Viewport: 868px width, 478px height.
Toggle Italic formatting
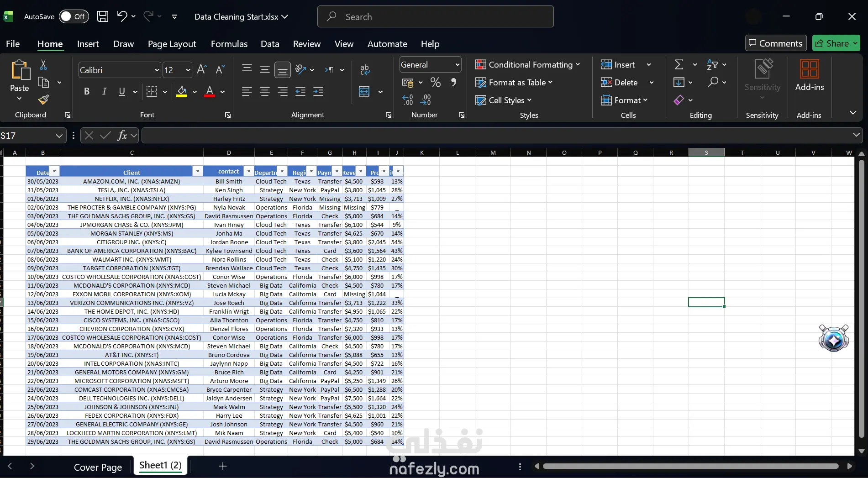pyautogui.click(x=104, y=91)
